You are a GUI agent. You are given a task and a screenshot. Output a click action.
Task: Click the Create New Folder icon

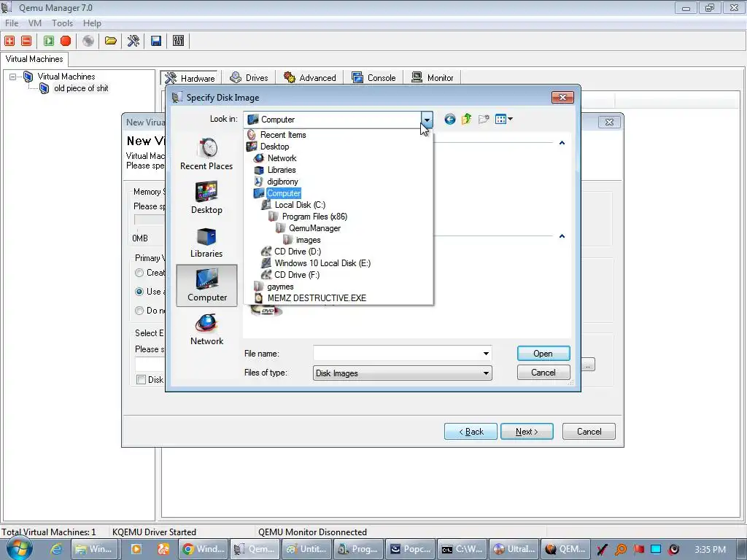point(484,119)
